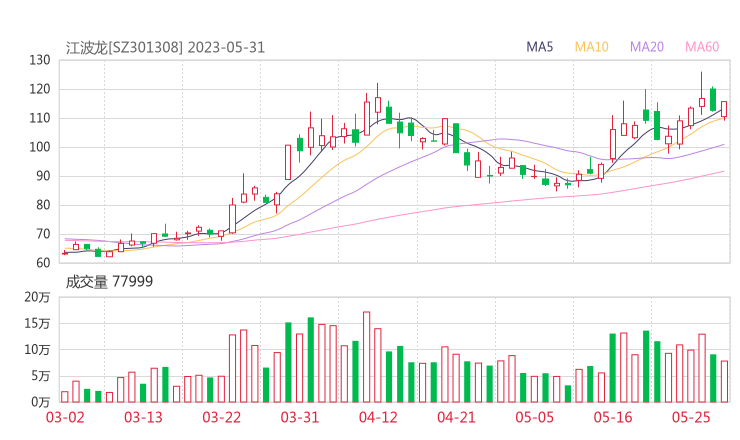Viewport: 740px width, 440px height.
Task: Click the 10万 volume axis label
Action: click(x=37, y=350)
